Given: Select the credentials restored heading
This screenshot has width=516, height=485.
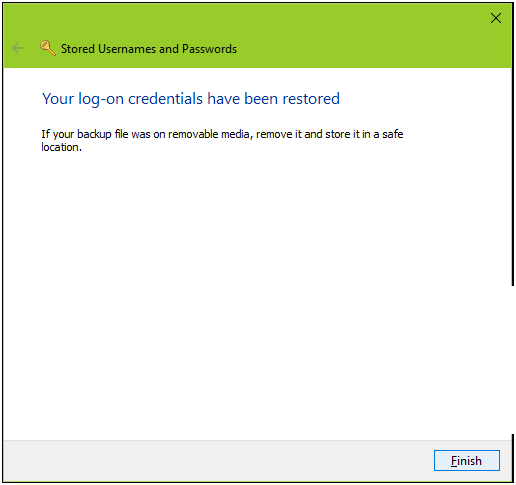Looking at the screenshot, I should coord(191,99).
